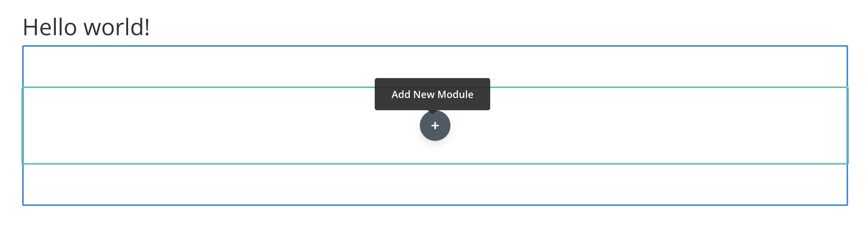Click the plus icon to add module

coord(435,126)
